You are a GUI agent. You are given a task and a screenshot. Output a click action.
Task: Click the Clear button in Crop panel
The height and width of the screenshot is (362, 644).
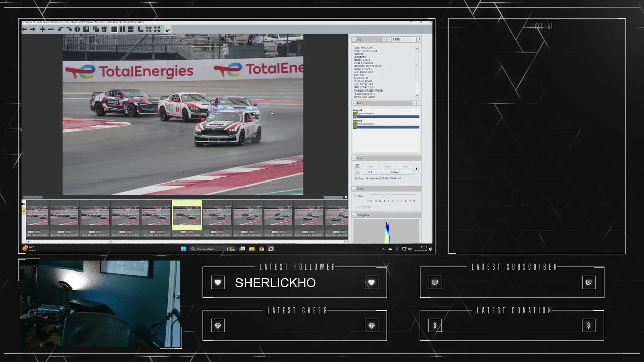pyautogui.click(x=405, y=166)
